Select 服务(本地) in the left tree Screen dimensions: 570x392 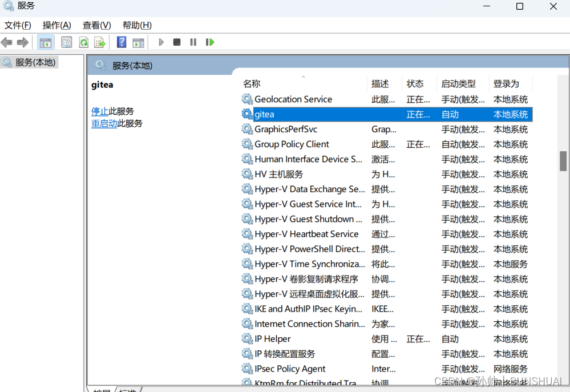point(29,62)
